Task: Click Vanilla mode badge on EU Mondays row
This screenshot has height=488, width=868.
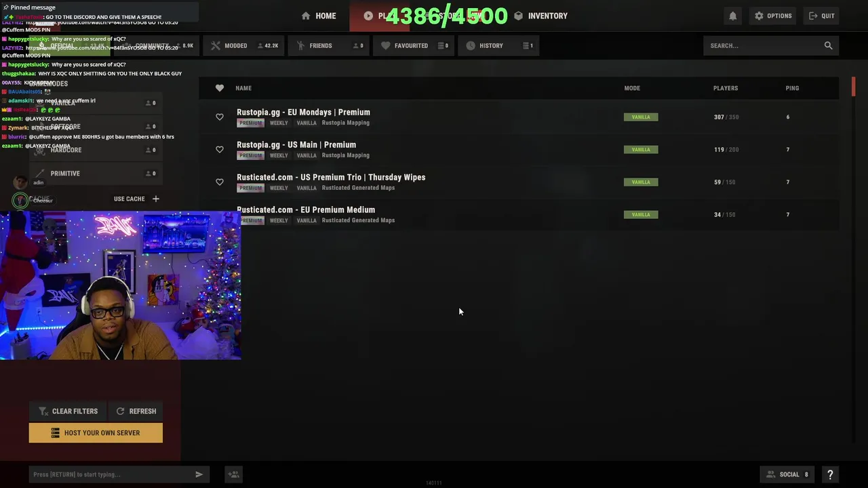Action: tap(641, 117)
